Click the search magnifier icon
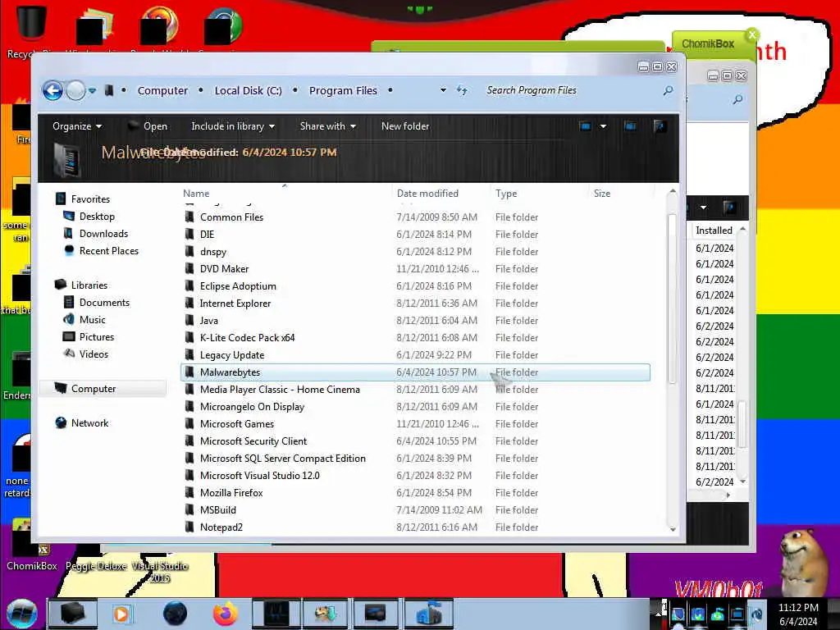Screen dimensions: 840x630 pyautogui.click(x=668, y=90)
